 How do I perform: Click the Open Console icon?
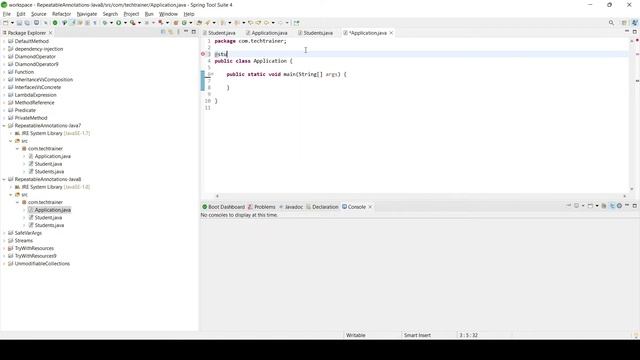[x=590, y=206]
